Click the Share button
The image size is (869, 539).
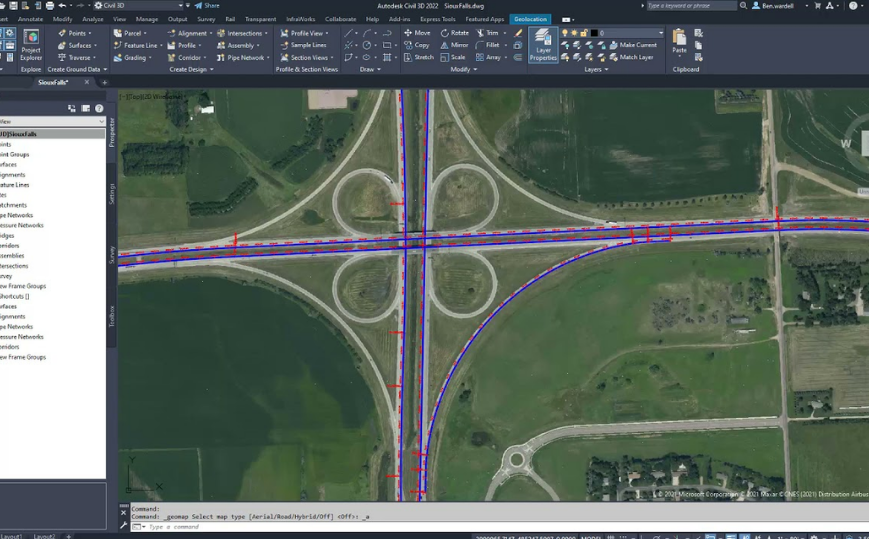pyautogui.click(x=207, y=6)
